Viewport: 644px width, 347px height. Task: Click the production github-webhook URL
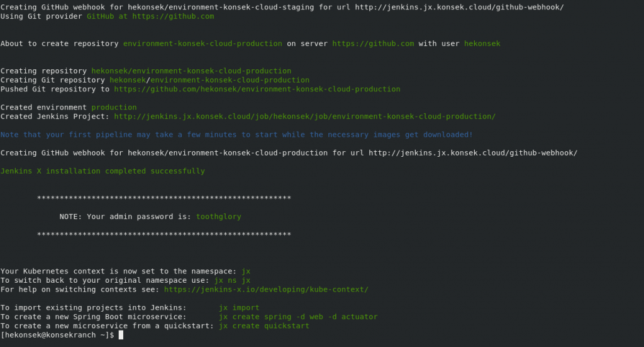[x=473, y=153]
